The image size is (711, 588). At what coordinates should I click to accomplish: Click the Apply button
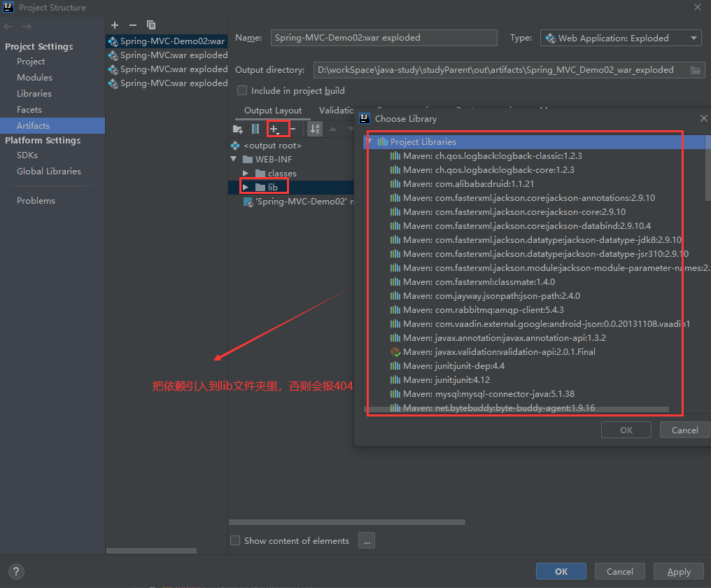point(679,572)
